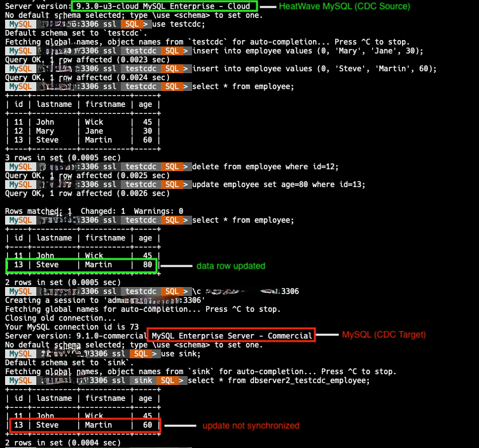479x448 pixels.
Task: Click the '\c' reconnect command
Action: click(x=246, y=291)
